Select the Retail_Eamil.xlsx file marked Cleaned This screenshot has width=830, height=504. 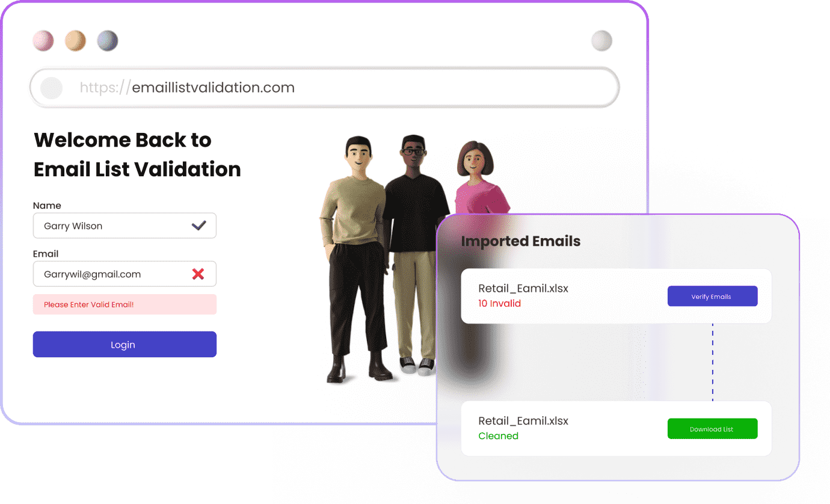[x=616, y=428]
